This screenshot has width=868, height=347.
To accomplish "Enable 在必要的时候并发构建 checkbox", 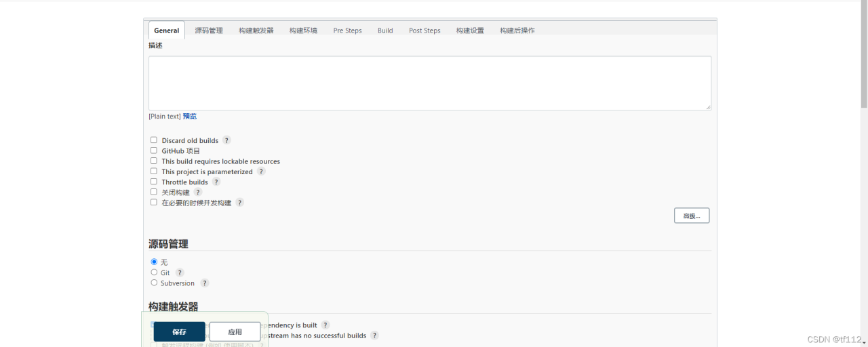I will pyautogui.click(x=154, y=202).
